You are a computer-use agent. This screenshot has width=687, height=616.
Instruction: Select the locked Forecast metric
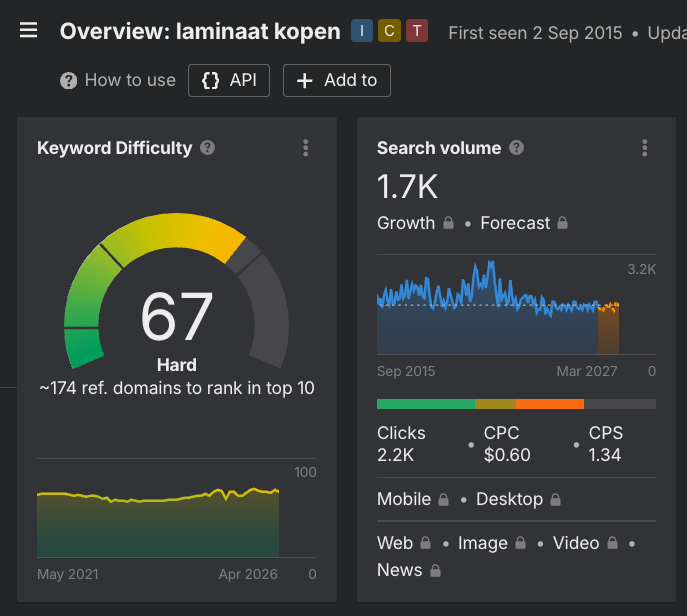(x=515, y=223)
